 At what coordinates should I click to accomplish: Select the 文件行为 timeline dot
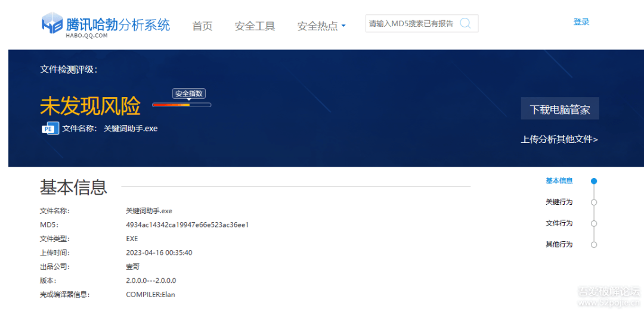[x=593, y=223]
